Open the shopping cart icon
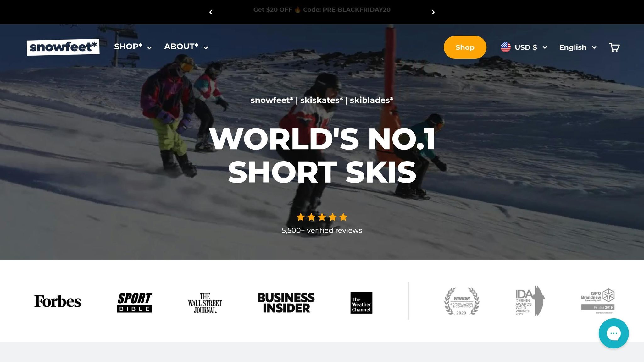644x362 pixels. [x=614, y=47]
